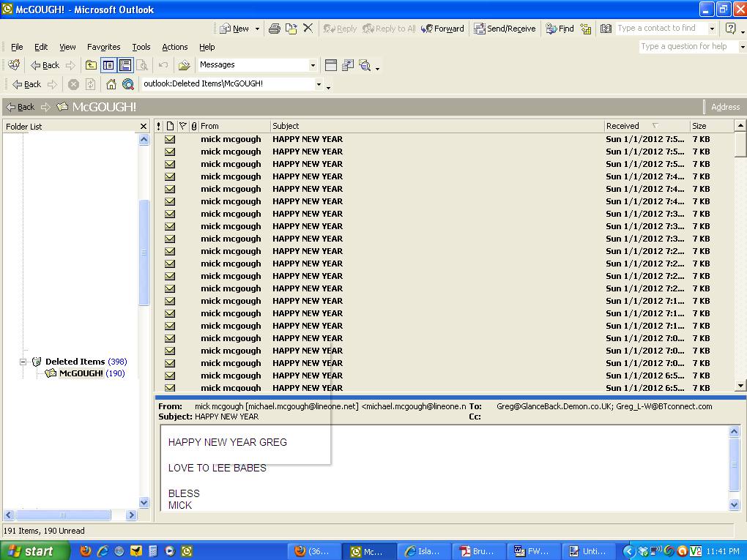Open the contact to find dropdown arrow
The image size is (747, 560).
coord(713,29)
